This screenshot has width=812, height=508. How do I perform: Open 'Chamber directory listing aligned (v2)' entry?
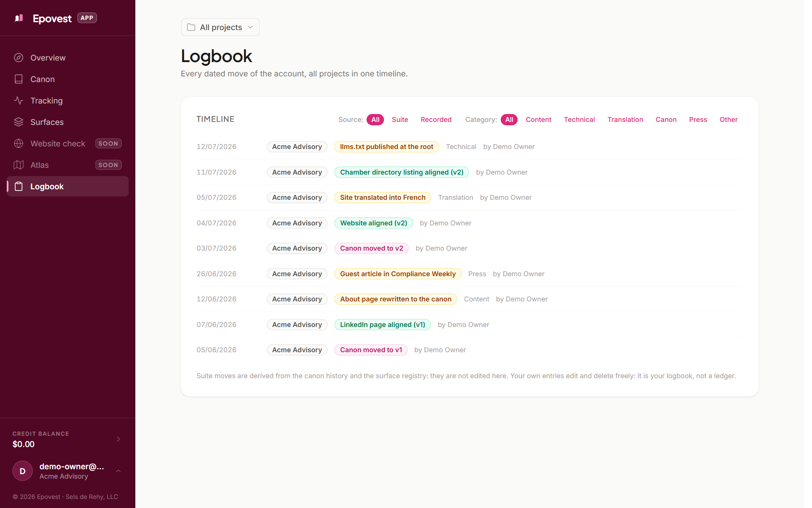pyautogui.click(x=401, y=172)
